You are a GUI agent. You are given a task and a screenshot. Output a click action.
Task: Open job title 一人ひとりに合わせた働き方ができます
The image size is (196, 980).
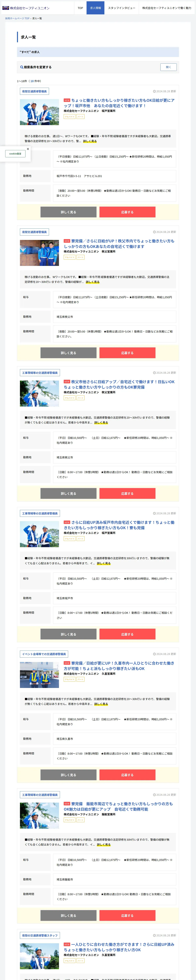[x=119, y=947]
